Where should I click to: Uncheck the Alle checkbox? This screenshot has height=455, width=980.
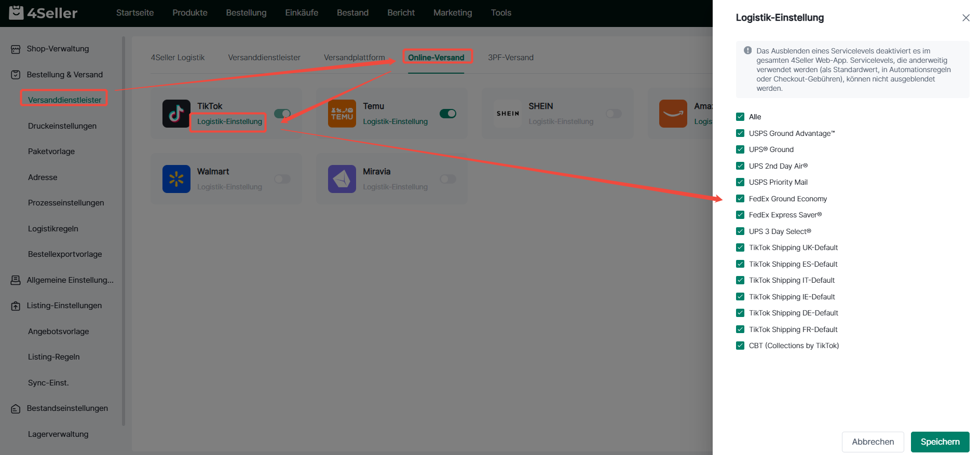pos(740,117)
